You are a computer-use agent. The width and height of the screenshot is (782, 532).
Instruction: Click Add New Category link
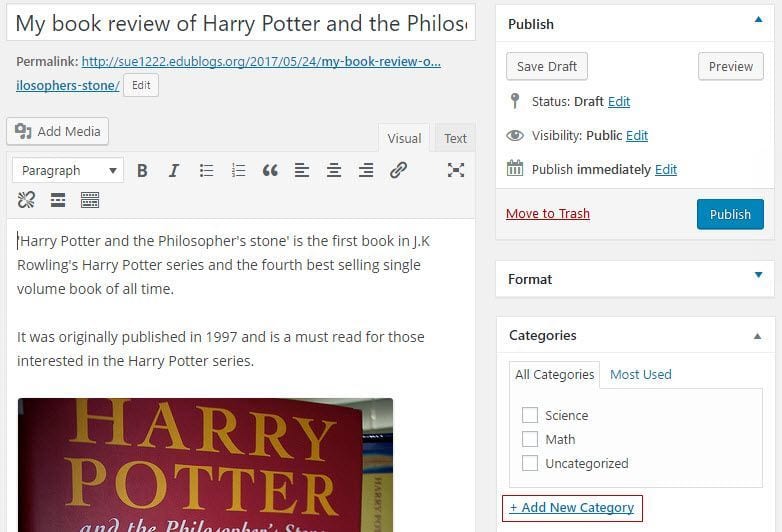(572, 508)
